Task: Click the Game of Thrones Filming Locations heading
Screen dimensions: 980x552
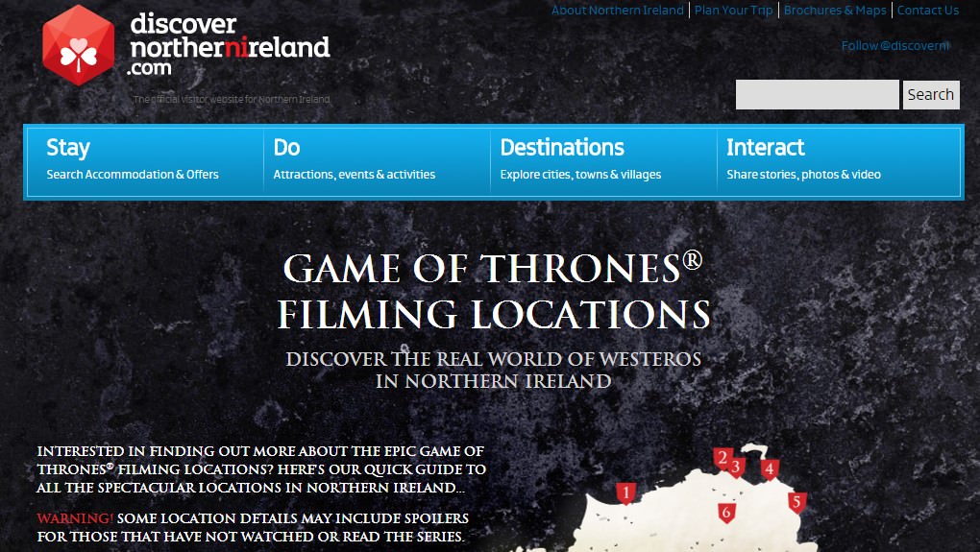Action: click(494, 291)
